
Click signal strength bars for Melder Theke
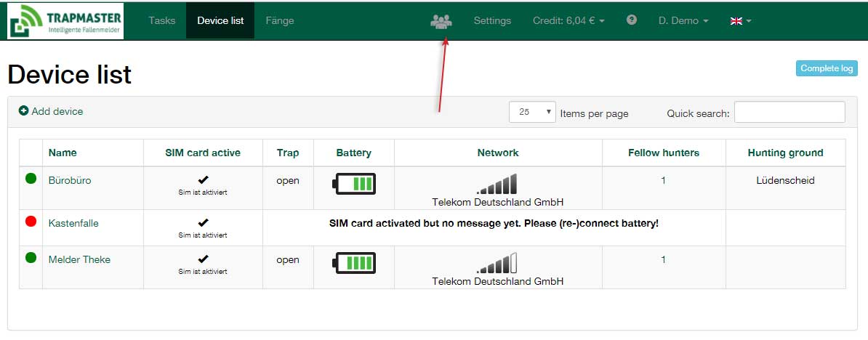(x=497, y=263)
